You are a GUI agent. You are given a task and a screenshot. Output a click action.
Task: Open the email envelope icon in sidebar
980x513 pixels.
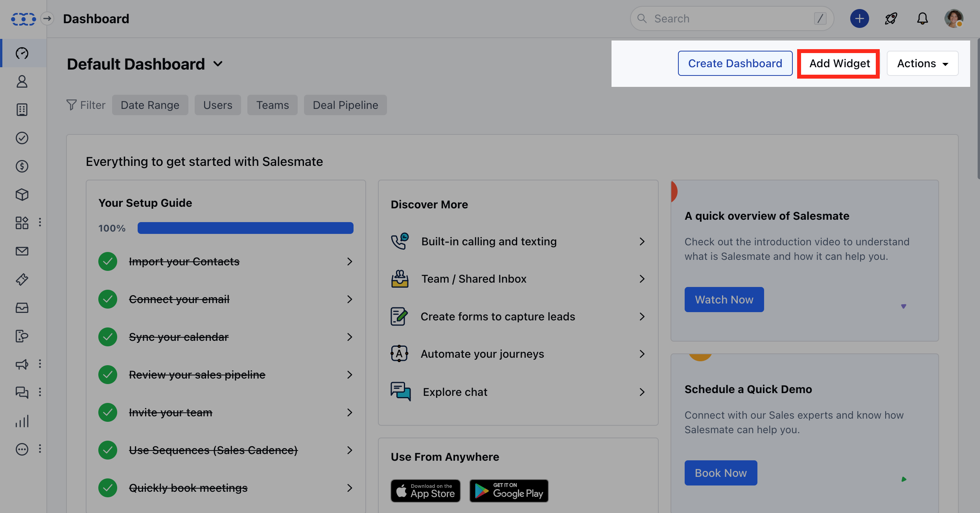[22, 251]
